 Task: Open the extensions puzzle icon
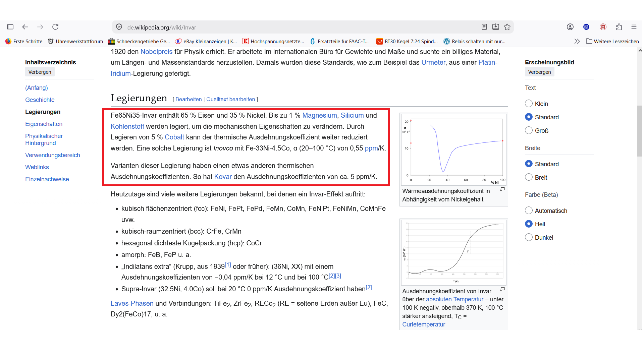pos(619,27)
